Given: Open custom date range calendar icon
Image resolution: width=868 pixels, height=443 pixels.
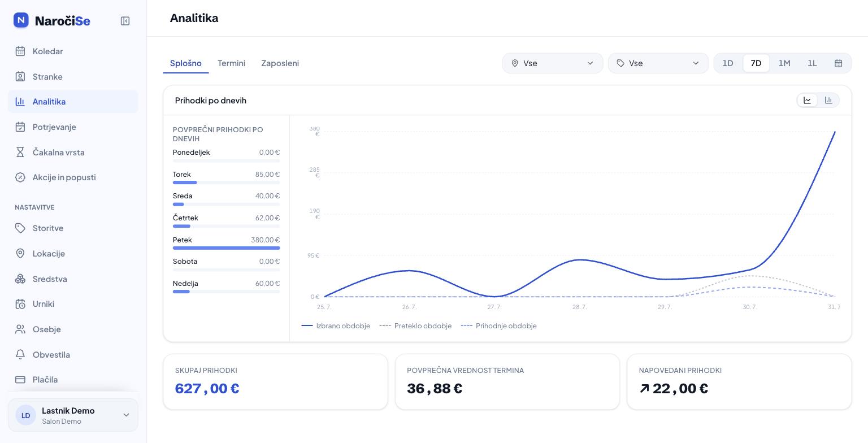Looking at the screenshot, I should pos(839,63).
